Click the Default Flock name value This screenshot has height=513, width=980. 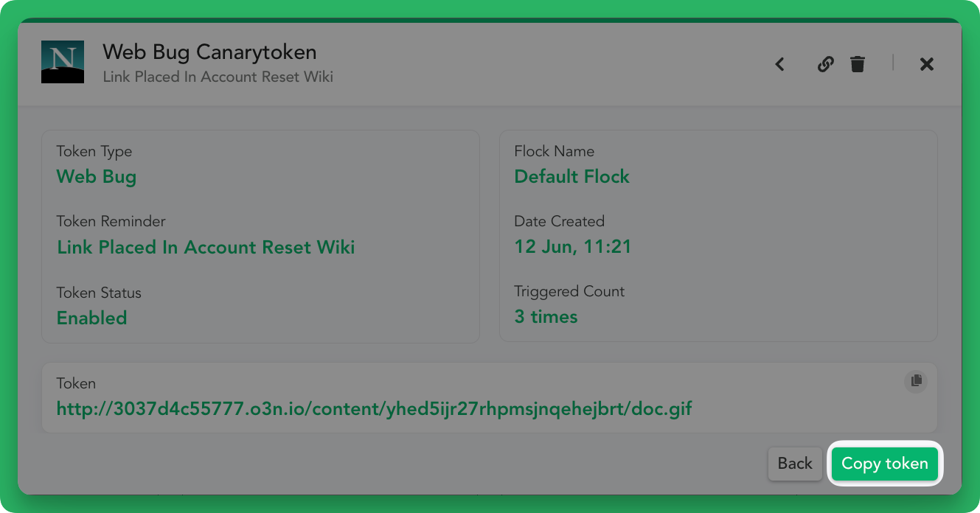(571, 177)
